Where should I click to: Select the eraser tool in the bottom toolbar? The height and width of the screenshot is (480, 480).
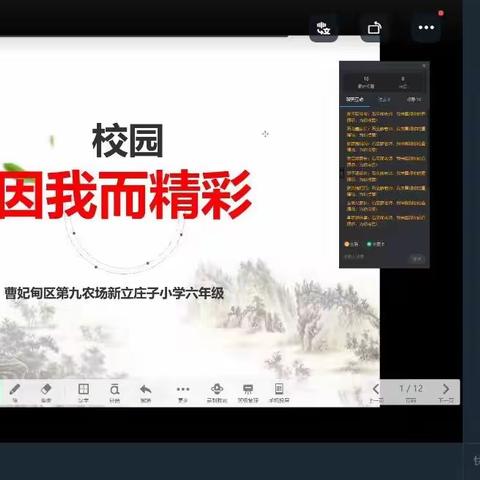(x=46, y=392)
